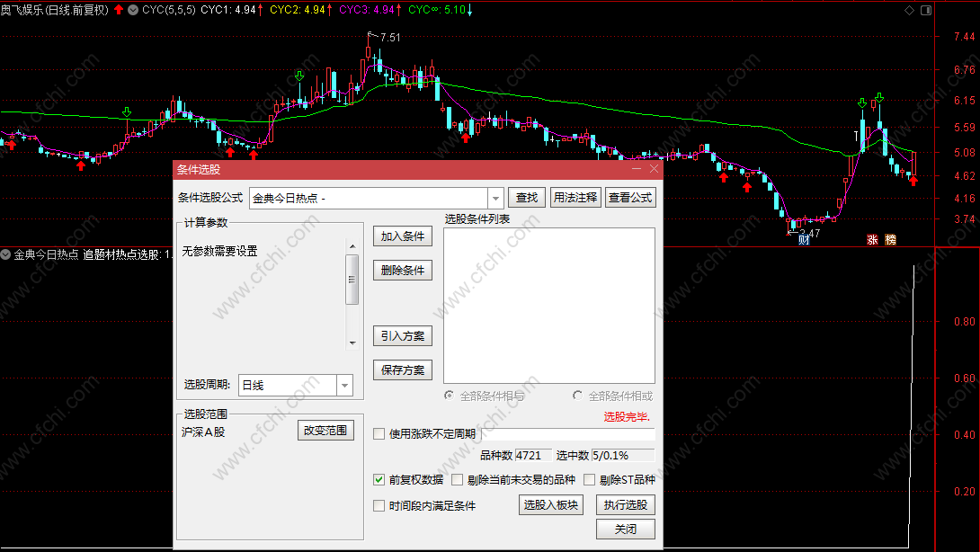The width and height of the screenshot is (980, 552).
Task: Click the red arrow beside stock name 奥飞娱乐
Action: 119,10
